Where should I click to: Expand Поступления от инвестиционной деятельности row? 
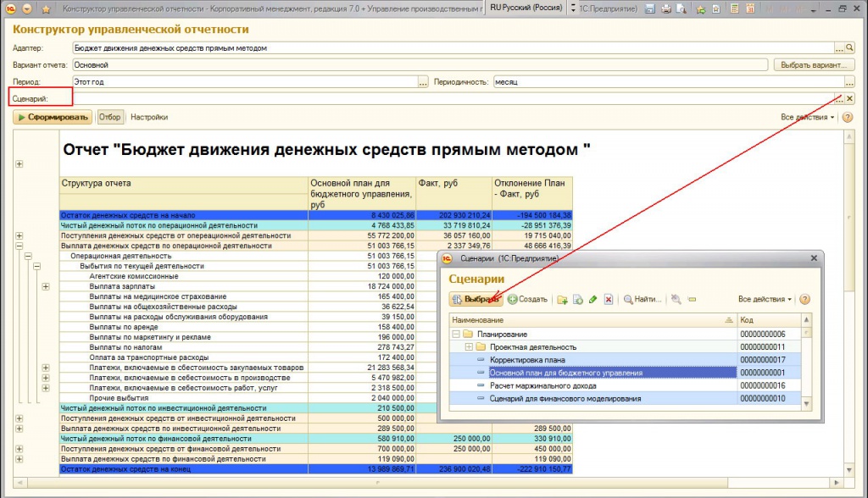click(19, 418)
